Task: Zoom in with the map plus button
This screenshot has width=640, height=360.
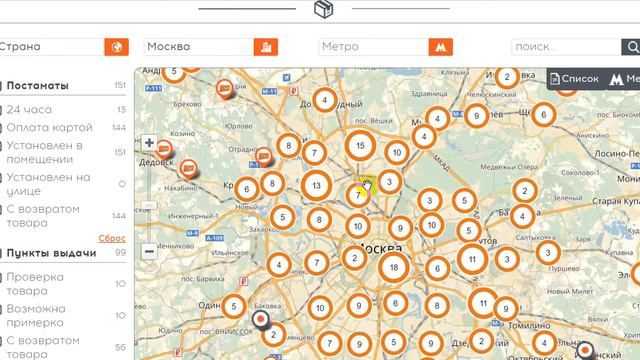Action: (x=149, y=143)
